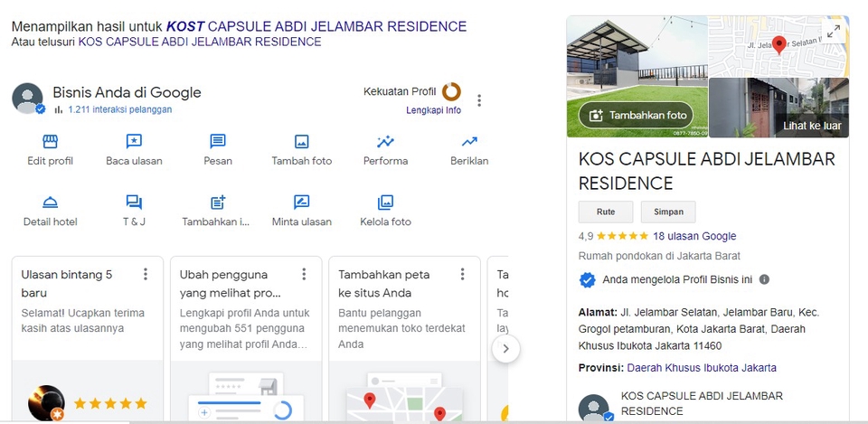Click the Lengkapi Info link
This screenshot has width=868, height=424.
(433, 110)
